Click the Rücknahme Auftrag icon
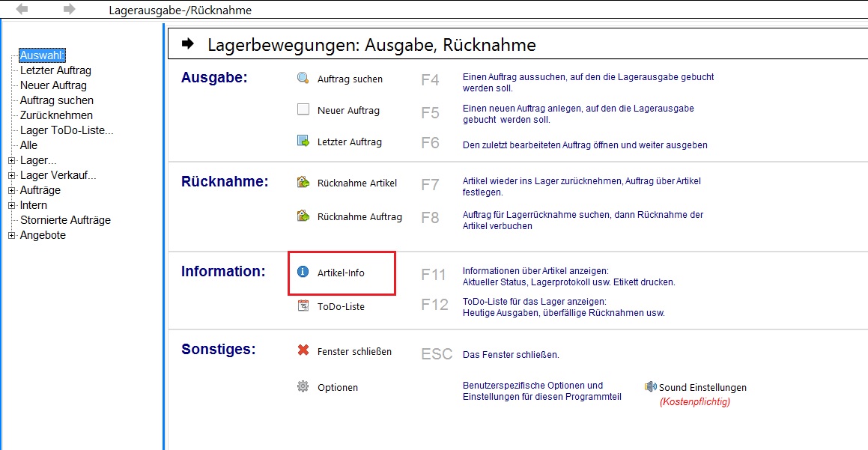 pos(303,216)
